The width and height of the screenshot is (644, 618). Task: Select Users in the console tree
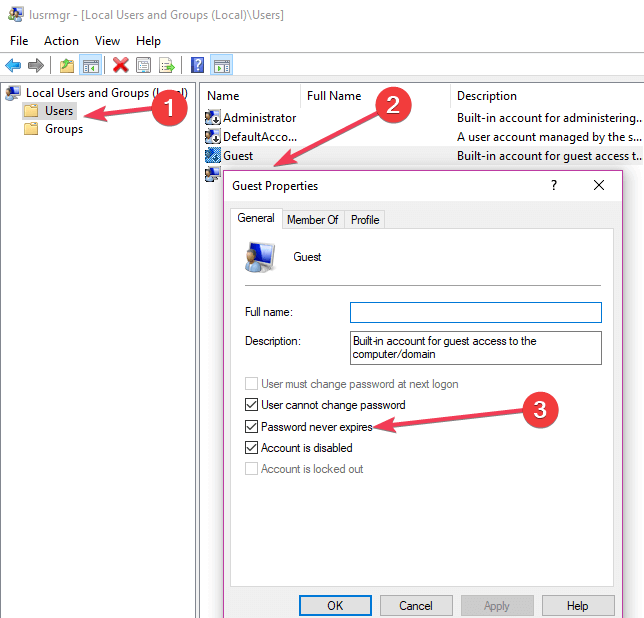[x=59, y=111]
